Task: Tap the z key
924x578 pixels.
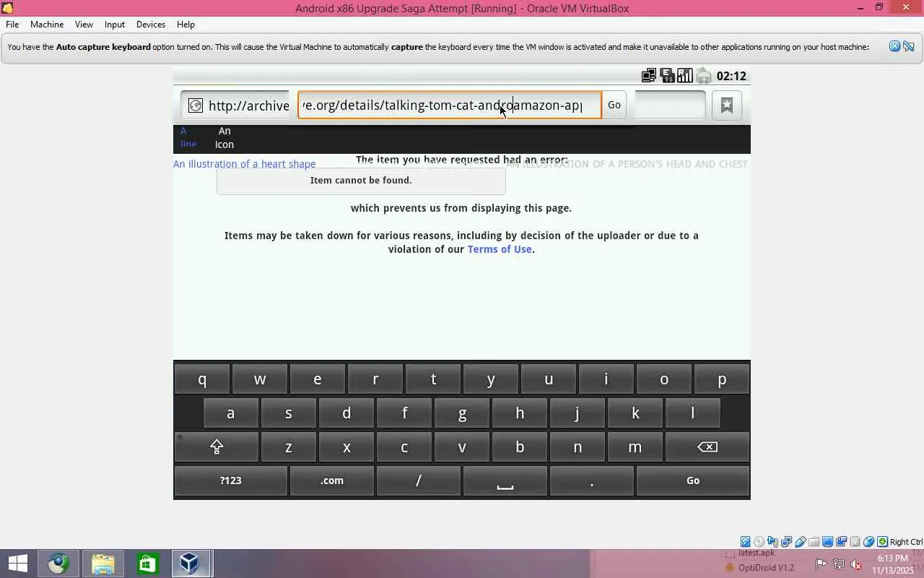Action: (289, 447)
